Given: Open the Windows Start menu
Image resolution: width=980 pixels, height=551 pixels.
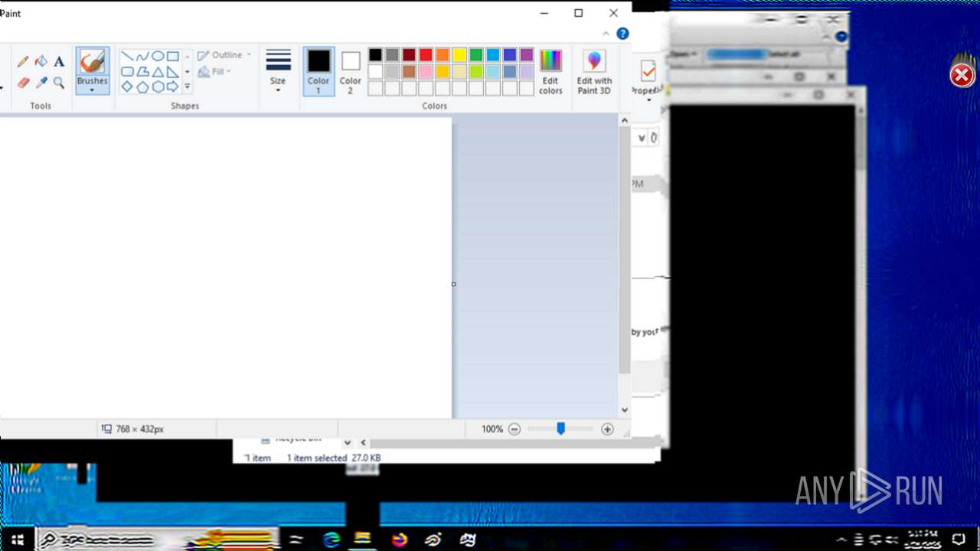Looking at the screenshot, I should [x=17, y=540].
